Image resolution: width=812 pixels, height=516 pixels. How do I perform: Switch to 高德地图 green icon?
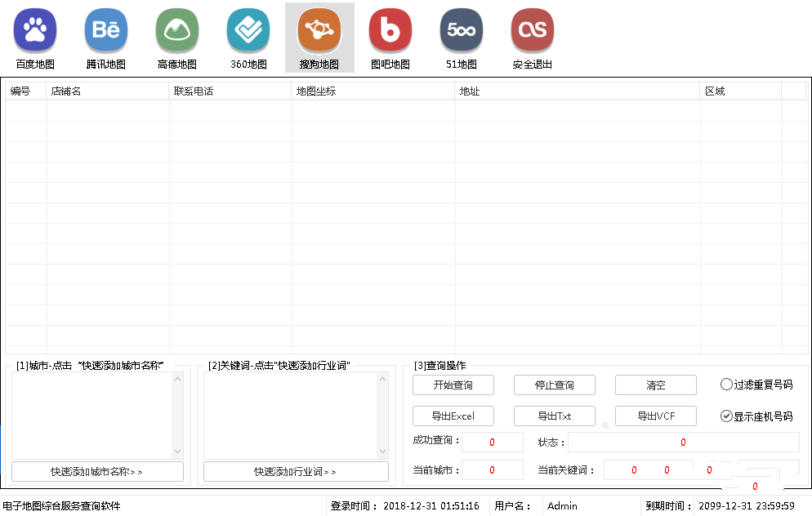click(177, 30)
